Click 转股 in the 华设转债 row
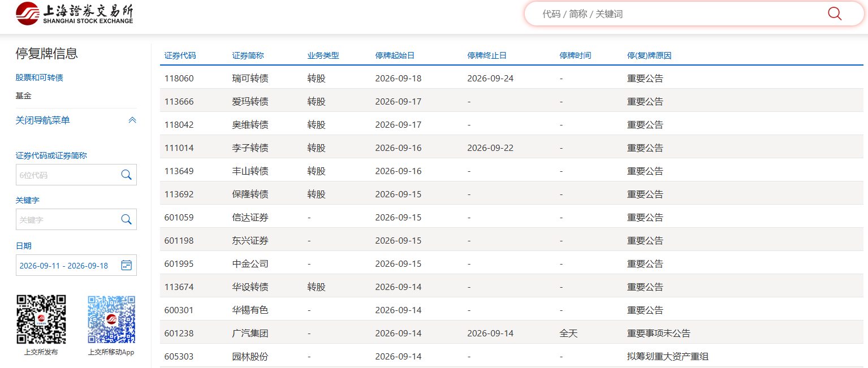This screenshot has height=368, width=868. (317, 287)
